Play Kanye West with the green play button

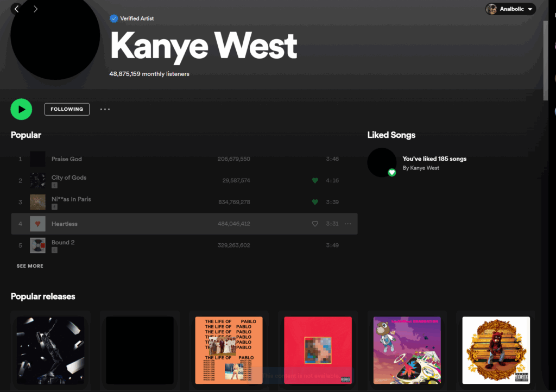click(21, 109)
